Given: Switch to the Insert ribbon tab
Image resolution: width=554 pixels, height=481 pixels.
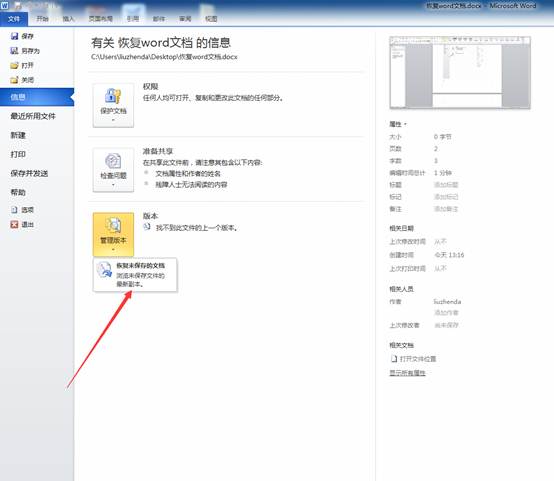Looking at the screenshot, I should [69, 19].
